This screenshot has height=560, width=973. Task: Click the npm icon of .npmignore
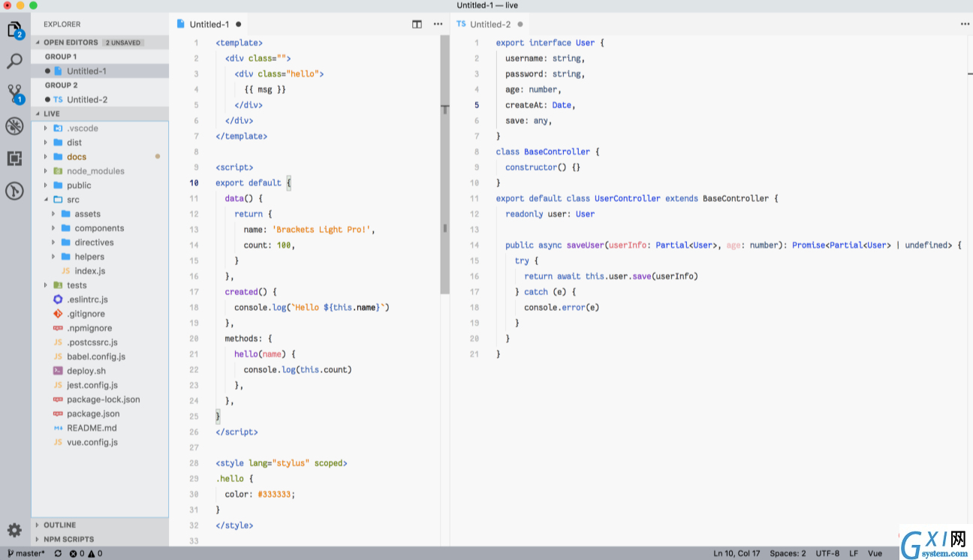point(58,328)
